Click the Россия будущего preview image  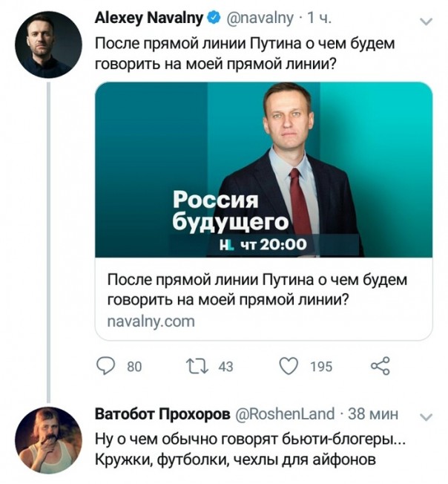(264, 169)
